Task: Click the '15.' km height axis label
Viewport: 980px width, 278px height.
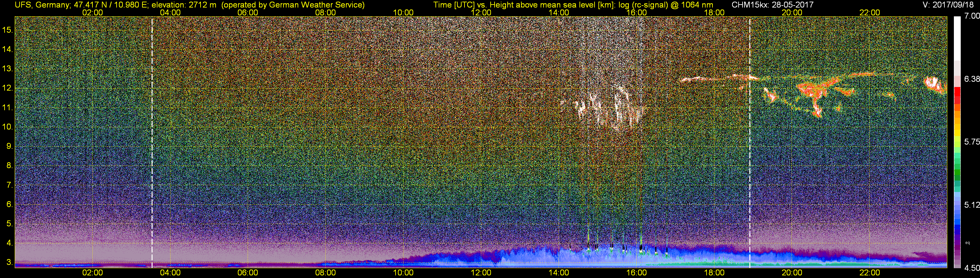Action: tap(7, 30)
